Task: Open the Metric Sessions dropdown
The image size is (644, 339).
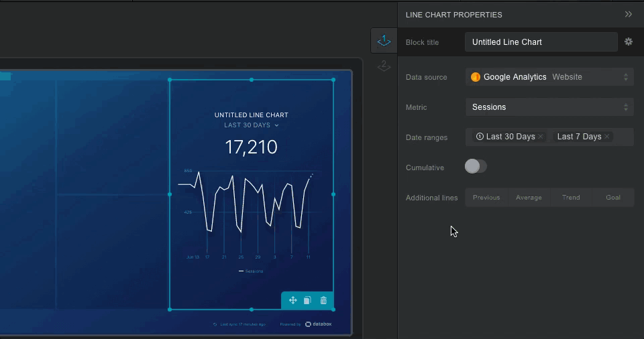Action: (549, 107)
